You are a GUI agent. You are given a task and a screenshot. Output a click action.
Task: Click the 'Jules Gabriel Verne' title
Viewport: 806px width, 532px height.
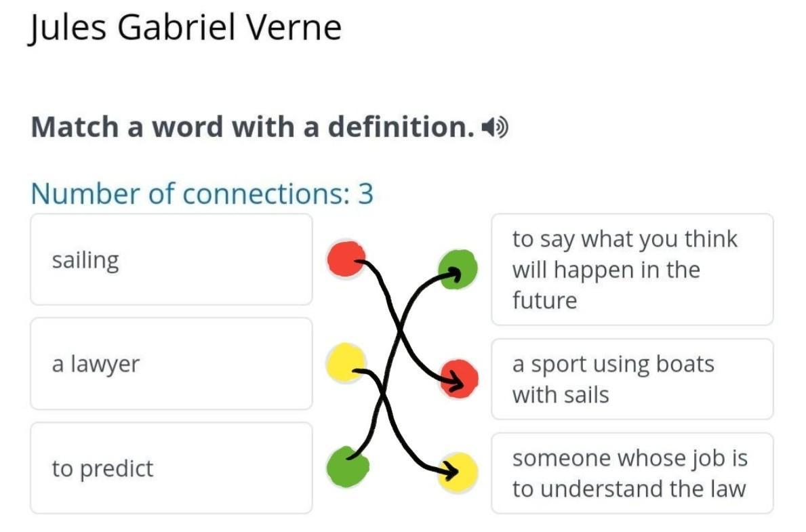pyautogui.click(x=185, y=28)
